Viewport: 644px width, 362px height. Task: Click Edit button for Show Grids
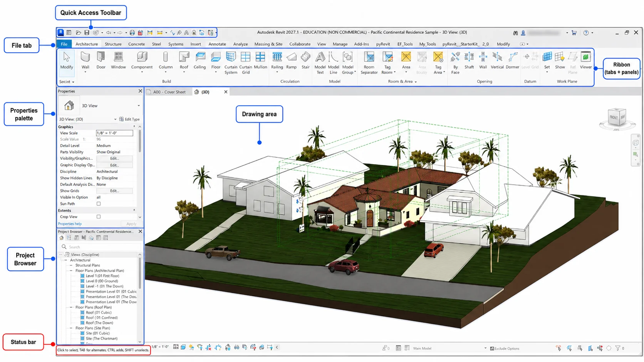pyautogui.click(x=114, y=191)
